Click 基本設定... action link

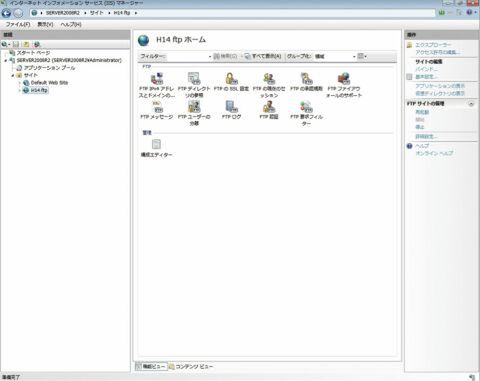pyautogui.click(x=426, y=77)
